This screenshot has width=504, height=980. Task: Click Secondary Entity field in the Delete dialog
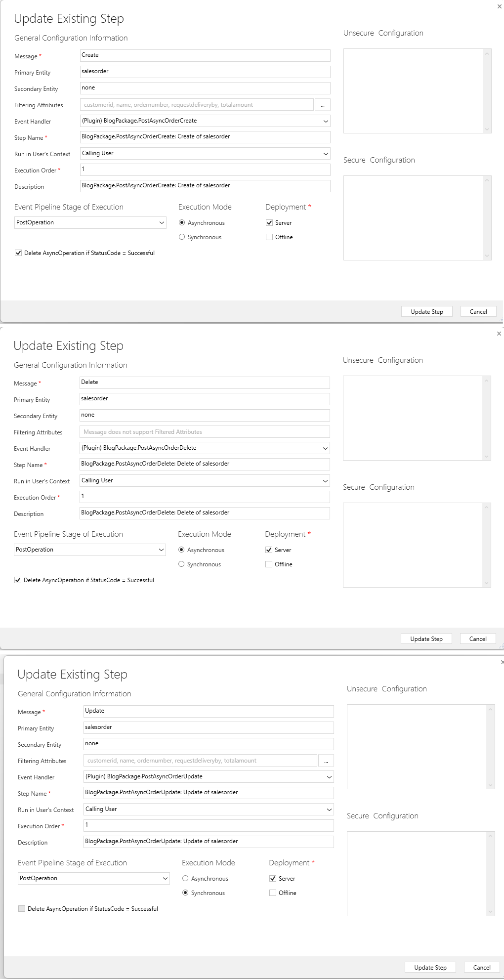(205, 415)
